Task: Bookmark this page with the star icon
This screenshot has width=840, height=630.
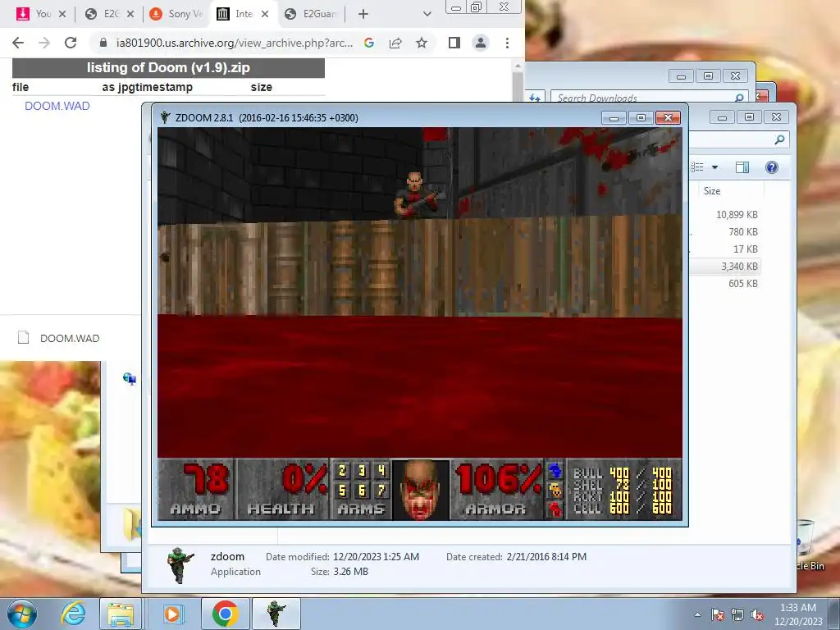Action: click(422, 43)
